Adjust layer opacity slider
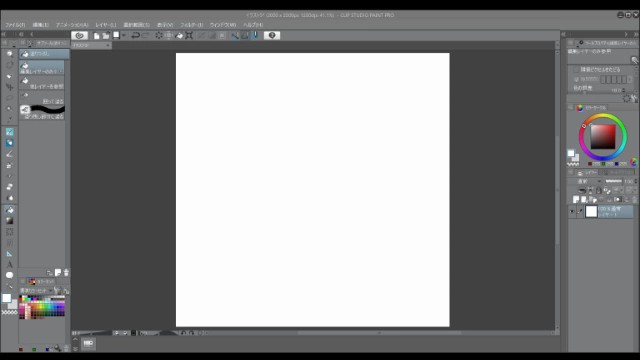Viewport: 640px width, 360px height. coord(613,181)
